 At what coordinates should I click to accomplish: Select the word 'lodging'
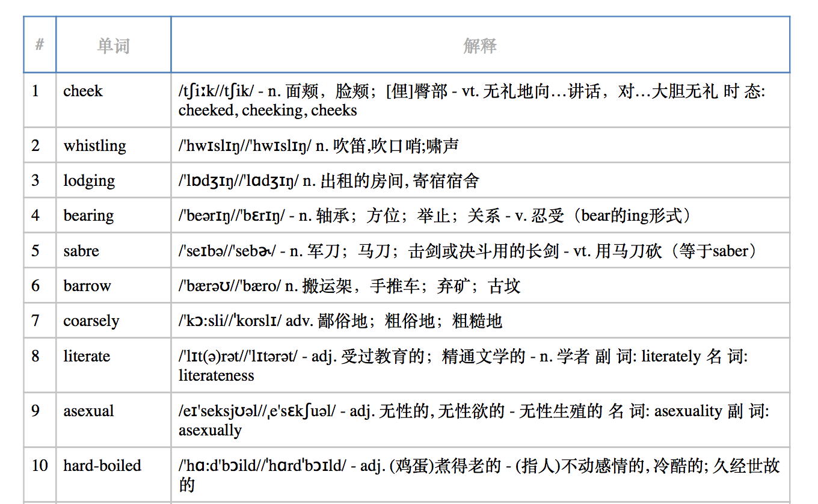click(89, 180)
